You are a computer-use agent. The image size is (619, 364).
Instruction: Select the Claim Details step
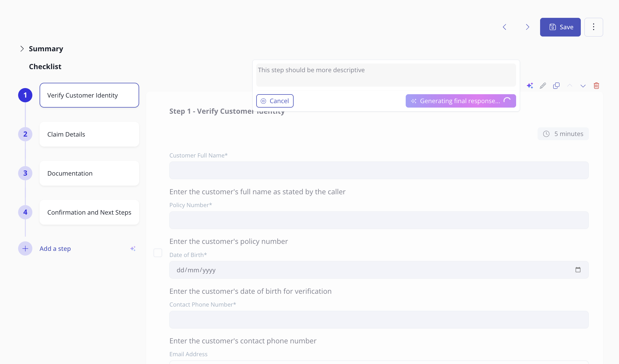[89, 134]
